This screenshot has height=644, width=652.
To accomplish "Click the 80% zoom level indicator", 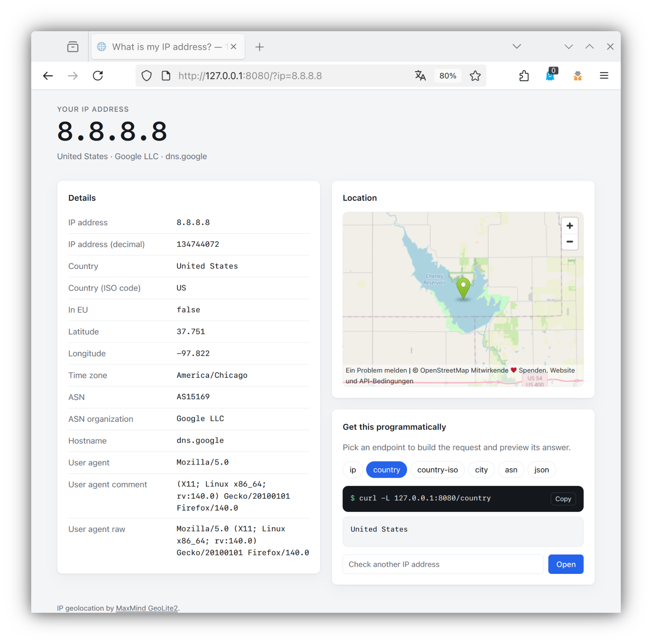I will 448,76.
